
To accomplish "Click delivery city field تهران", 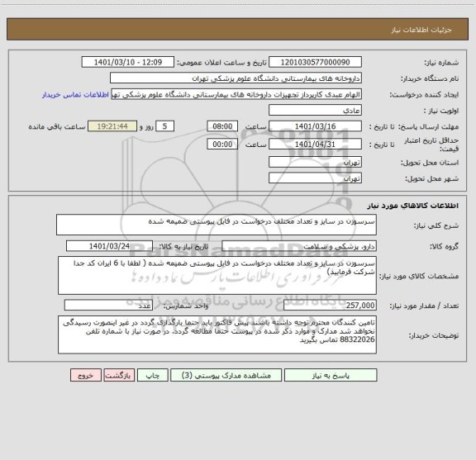I will (315, 178).
